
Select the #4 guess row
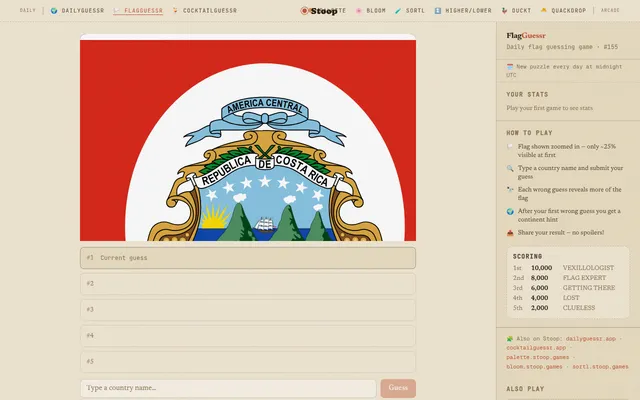point(248,336)
